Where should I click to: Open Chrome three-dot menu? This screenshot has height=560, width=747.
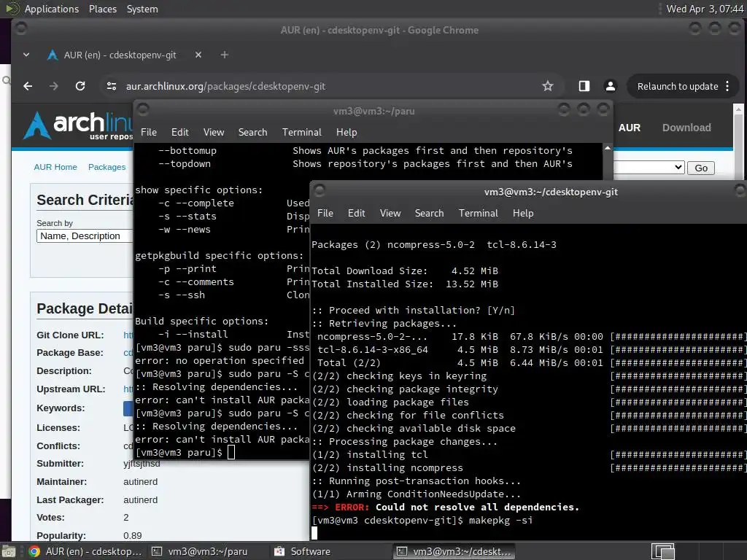click(727, 86)
